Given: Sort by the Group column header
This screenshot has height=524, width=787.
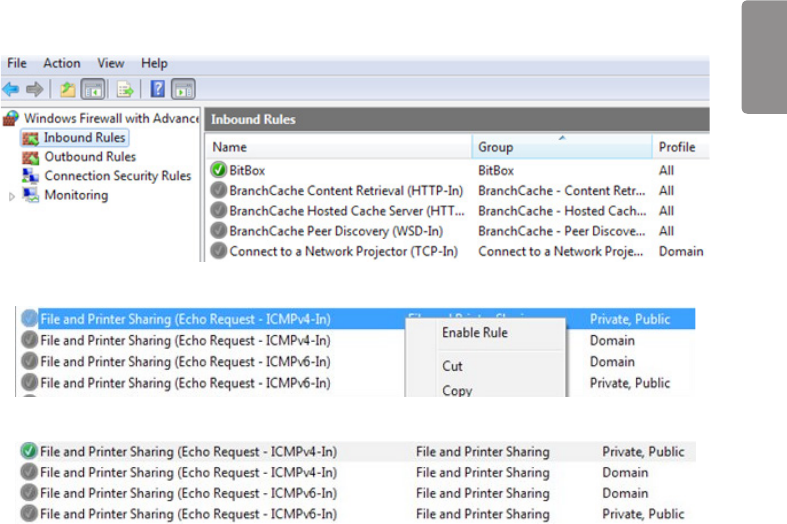Looking at the screenshot, I should pos(562,147).
